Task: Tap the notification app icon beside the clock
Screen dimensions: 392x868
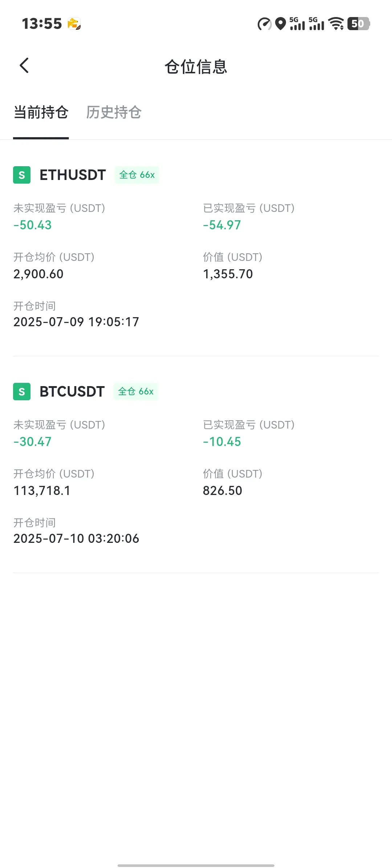Action: (x=74, y=24)
